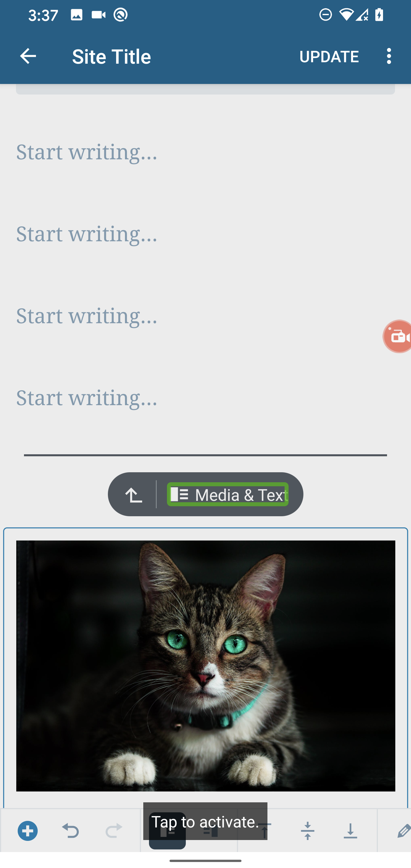Focus the first Start writing paragraph

tap(205, 152)
